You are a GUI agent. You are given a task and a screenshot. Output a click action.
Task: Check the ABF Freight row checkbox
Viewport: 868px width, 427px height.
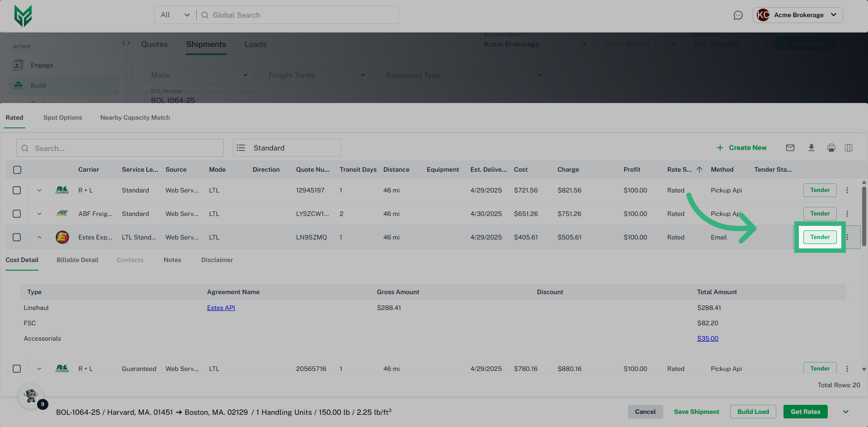17,214
